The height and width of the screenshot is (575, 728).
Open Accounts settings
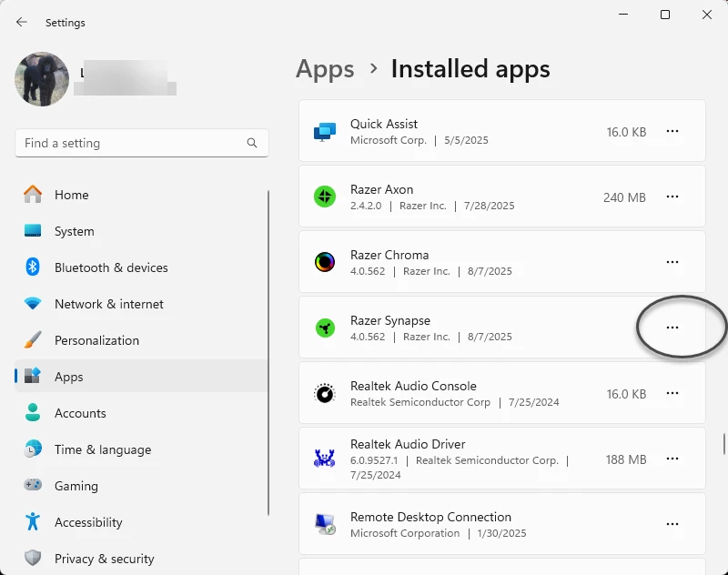pyautogui.click(x=141, y=413)
